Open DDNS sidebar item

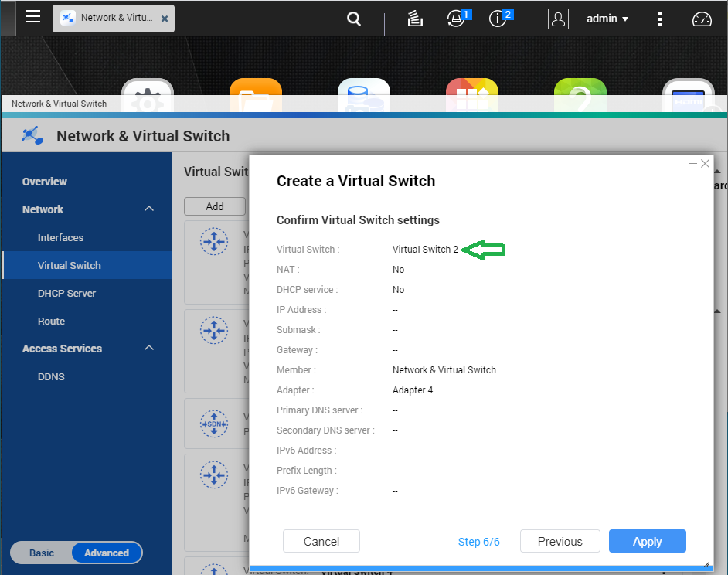pos(51,376)
